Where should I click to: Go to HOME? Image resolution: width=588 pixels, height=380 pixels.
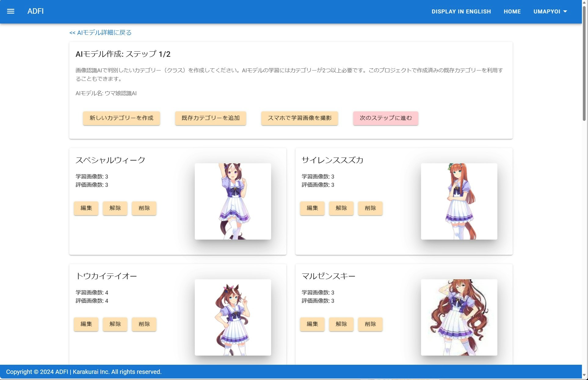[x=512, y=11]
